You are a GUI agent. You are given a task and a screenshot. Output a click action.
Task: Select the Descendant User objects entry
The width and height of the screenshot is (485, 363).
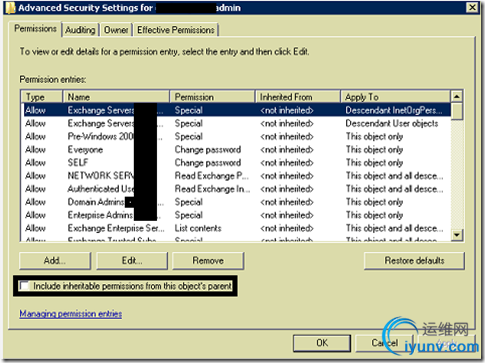point(237,123)
